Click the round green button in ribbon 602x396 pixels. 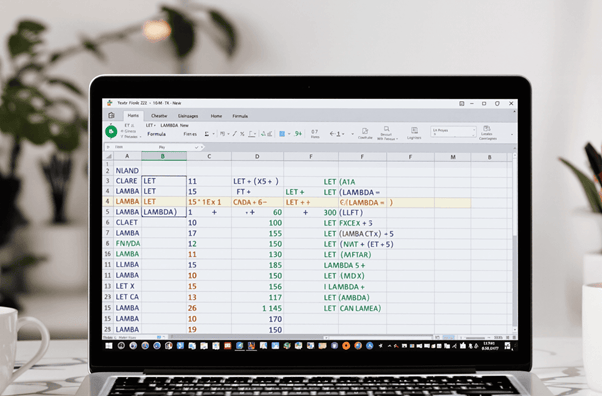[111, 132]
